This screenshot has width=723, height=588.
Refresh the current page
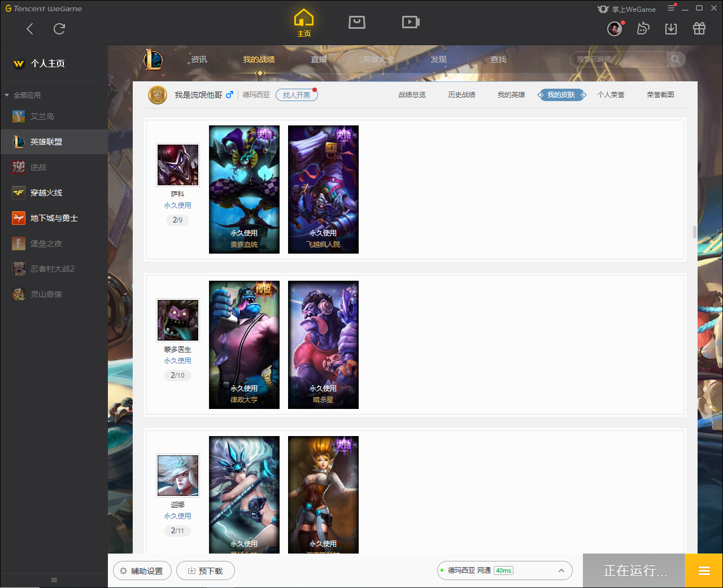coord(59,29)
